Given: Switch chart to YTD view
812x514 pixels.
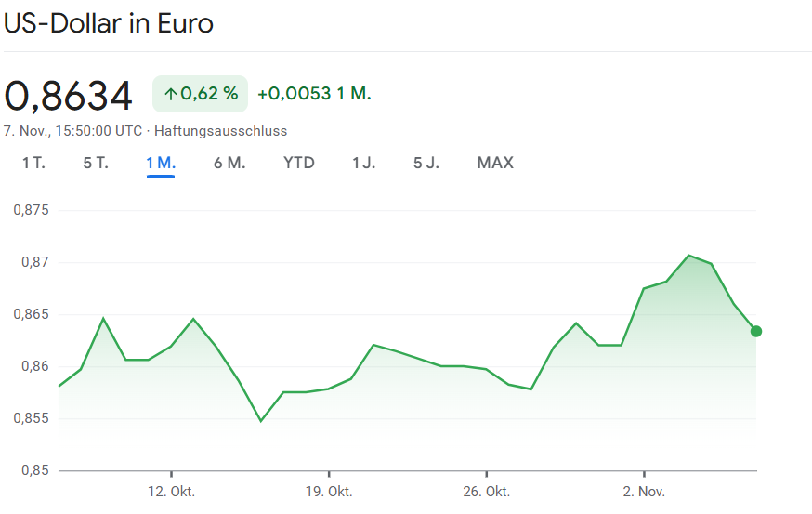Looking at the screenshot, I should click(299, 164).
